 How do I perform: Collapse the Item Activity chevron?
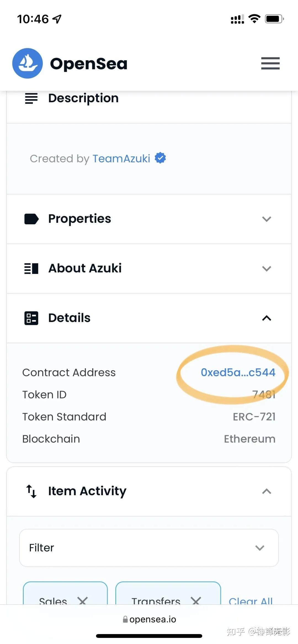pyautogui.click(x=267, y=491)
